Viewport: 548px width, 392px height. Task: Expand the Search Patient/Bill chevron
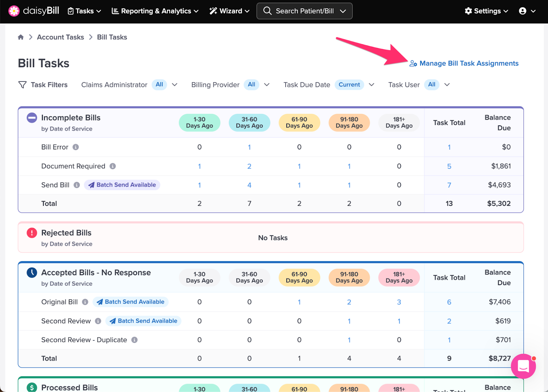[x=343, y=11]
